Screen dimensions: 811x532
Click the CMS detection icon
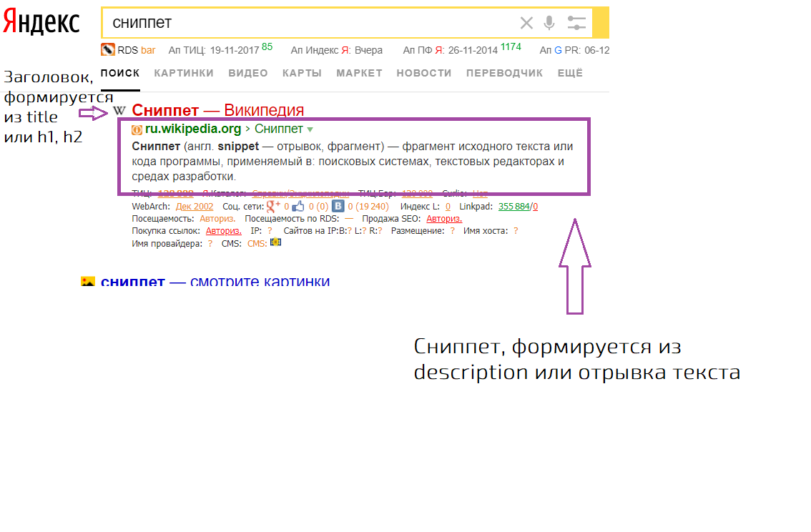point(275,242)
